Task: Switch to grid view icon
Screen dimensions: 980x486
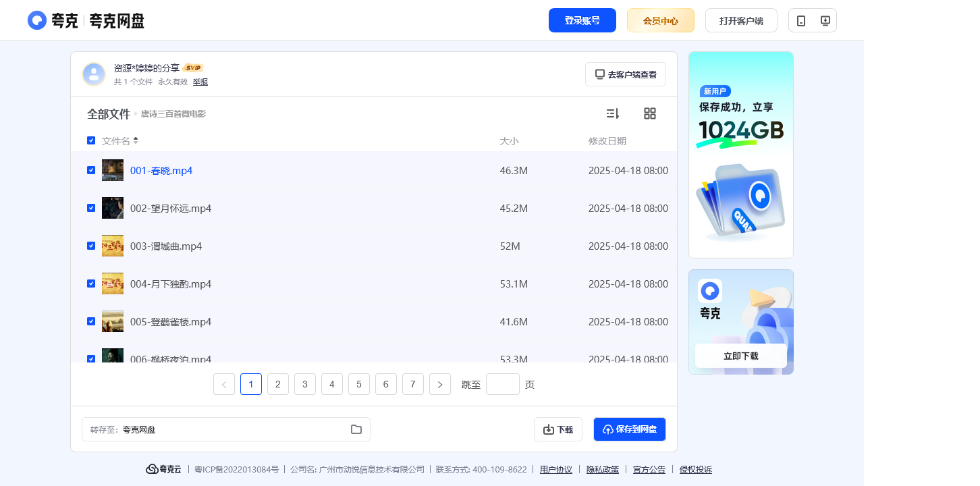Action: (x=650, y=113)
